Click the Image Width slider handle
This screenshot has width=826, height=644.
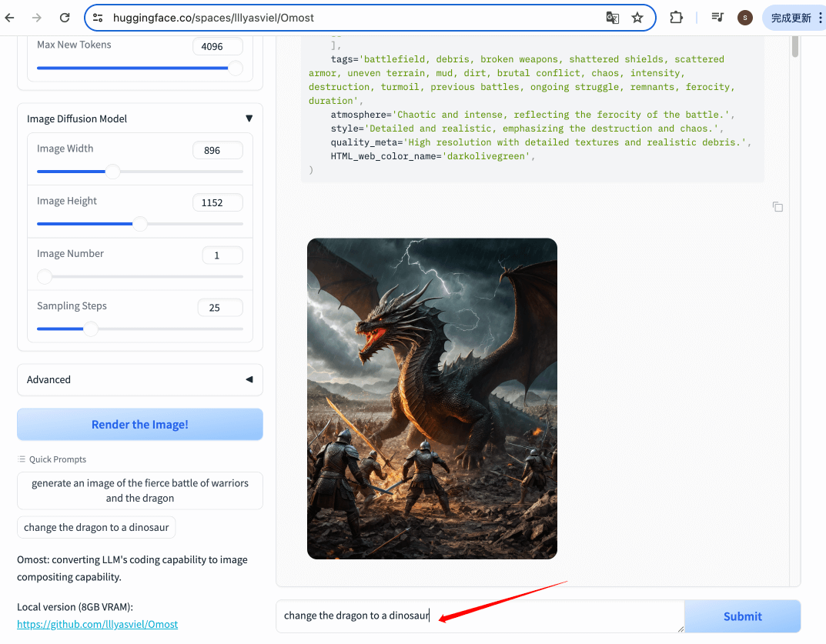112,172
